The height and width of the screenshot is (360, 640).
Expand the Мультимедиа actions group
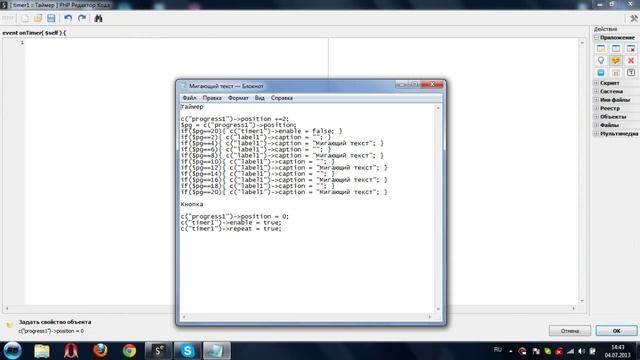pyautogui.click(x=596, y=133)
